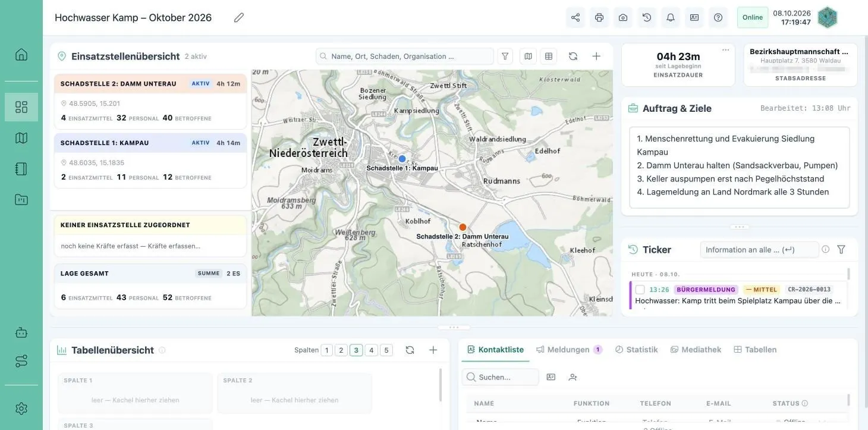Select the Schadstelle 2: Damm Unterau card
868x430 pixels.
150,102
